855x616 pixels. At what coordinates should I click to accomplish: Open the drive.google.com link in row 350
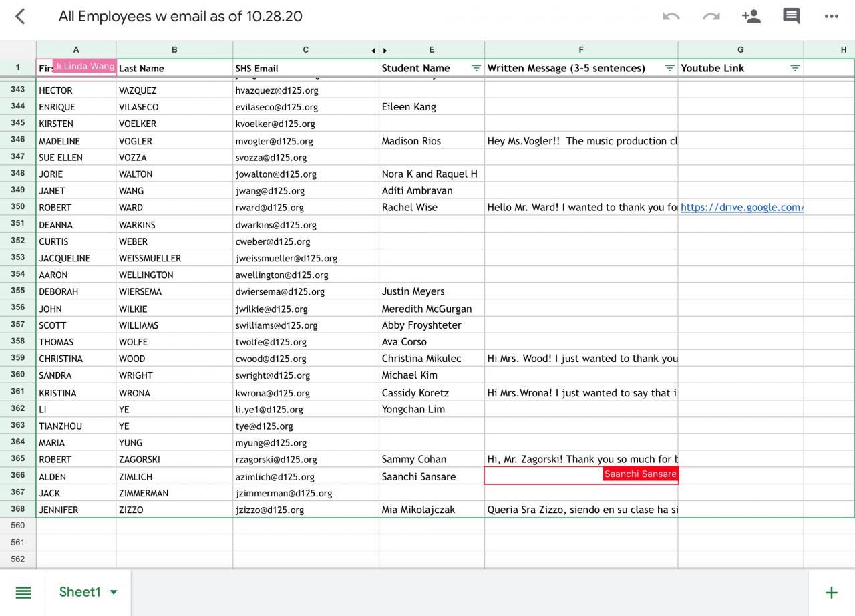pyautogui.click(x=741, y=208)
